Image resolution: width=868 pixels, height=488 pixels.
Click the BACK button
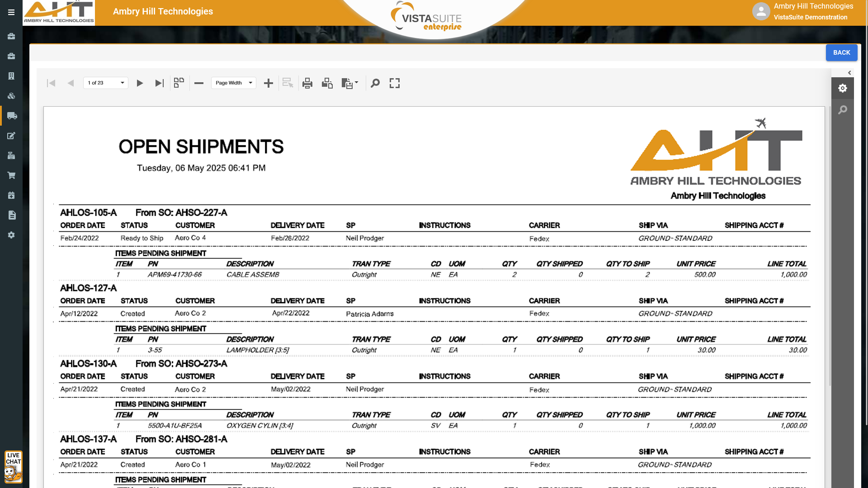tap(841, 52)
